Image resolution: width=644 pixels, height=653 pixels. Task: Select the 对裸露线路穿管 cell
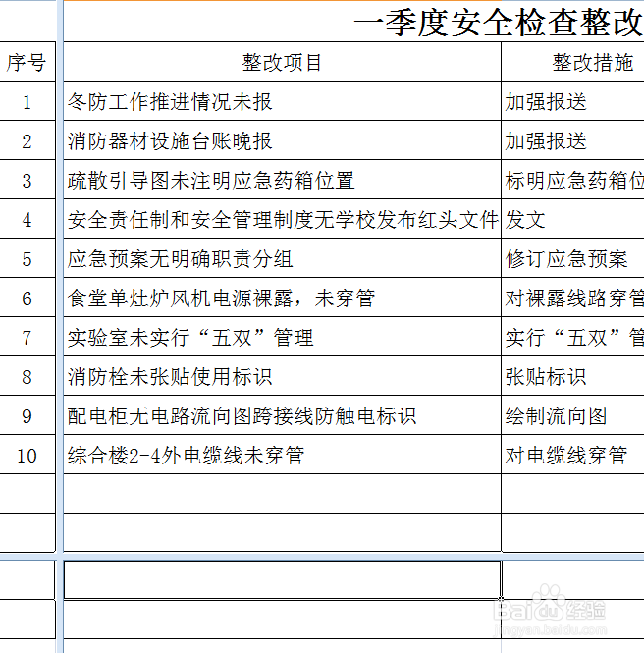[x=572, y=298]
